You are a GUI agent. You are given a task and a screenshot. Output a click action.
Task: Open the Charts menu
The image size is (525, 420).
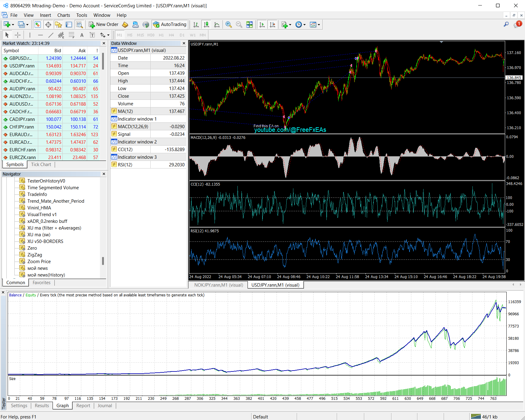(x=64, y=15)
